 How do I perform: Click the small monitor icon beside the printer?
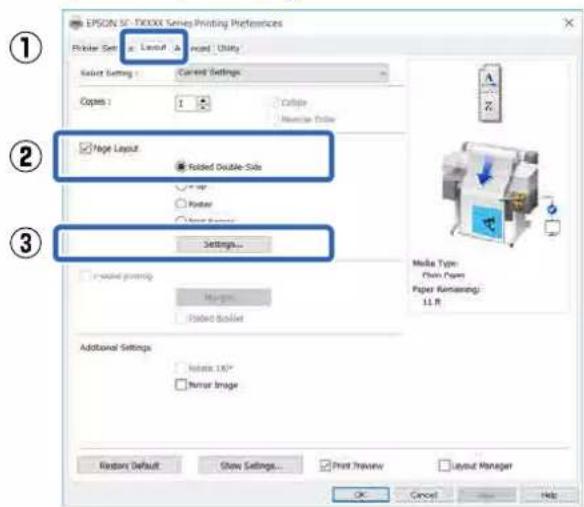pos(552,227)
